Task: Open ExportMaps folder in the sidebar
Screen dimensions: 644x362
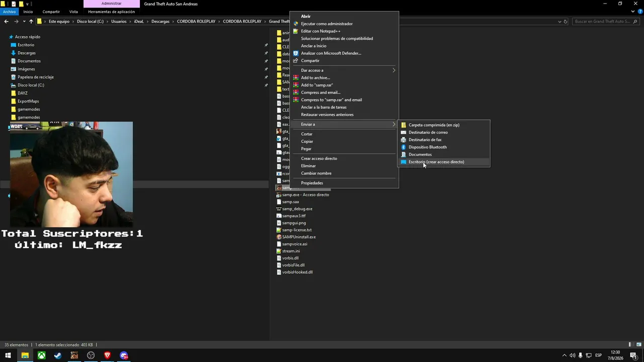Action: [28, 101]
